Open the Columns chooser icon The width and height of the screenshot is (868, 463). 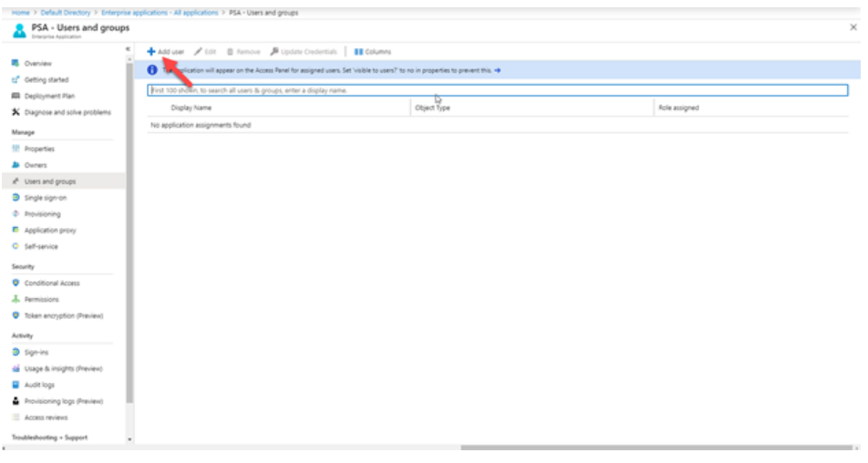click(x=358, y=51)
